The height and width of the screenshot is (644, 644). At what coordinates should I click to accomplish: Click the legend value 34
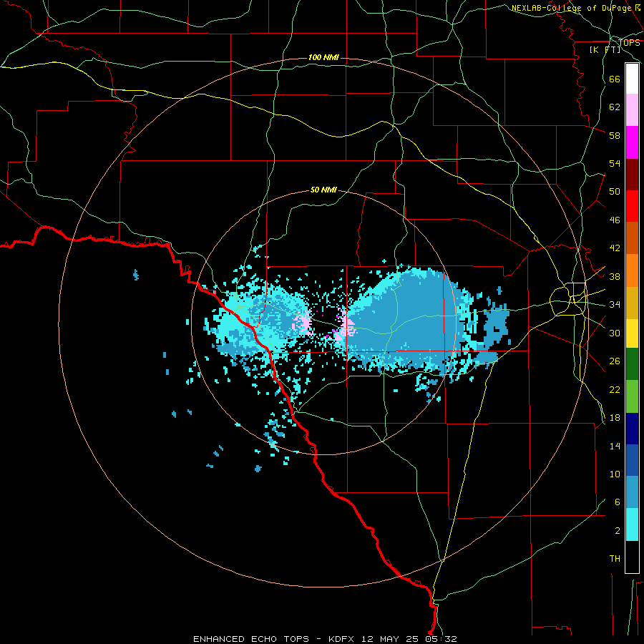(x=615, y=305)
